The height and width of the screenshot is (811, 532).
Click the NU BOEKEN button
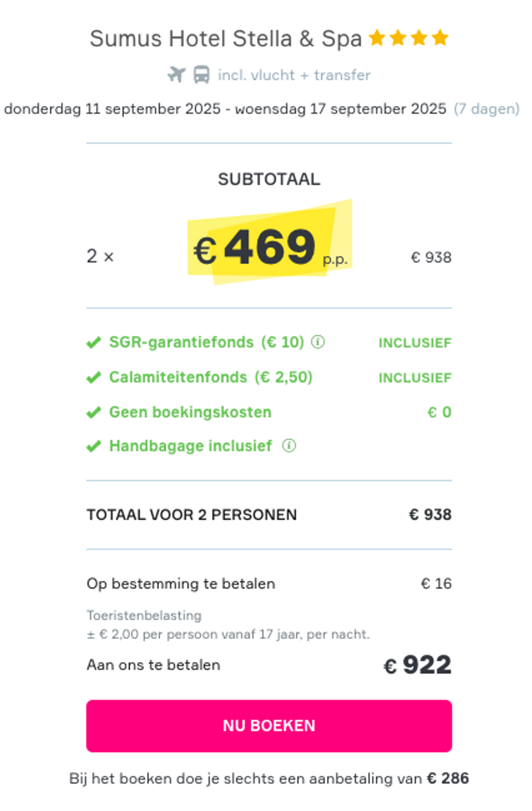[x=269, y=726]
